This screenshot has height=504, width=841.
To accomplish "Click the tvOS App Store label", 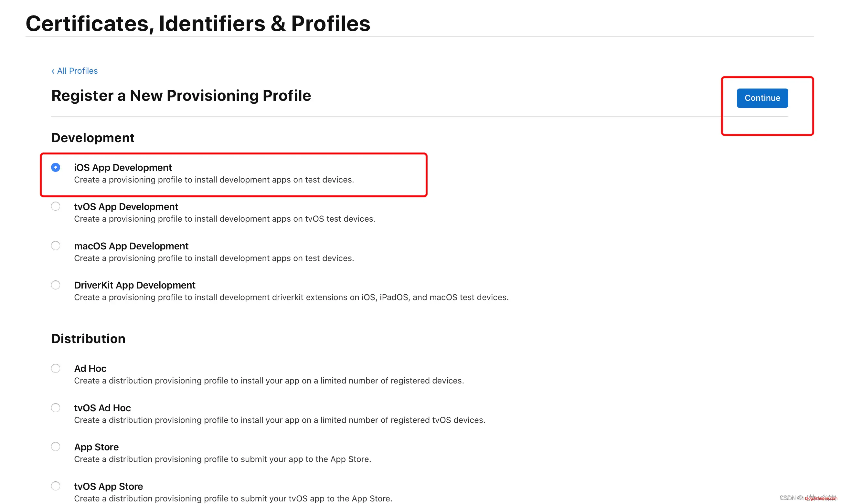I will click(108, 487).
